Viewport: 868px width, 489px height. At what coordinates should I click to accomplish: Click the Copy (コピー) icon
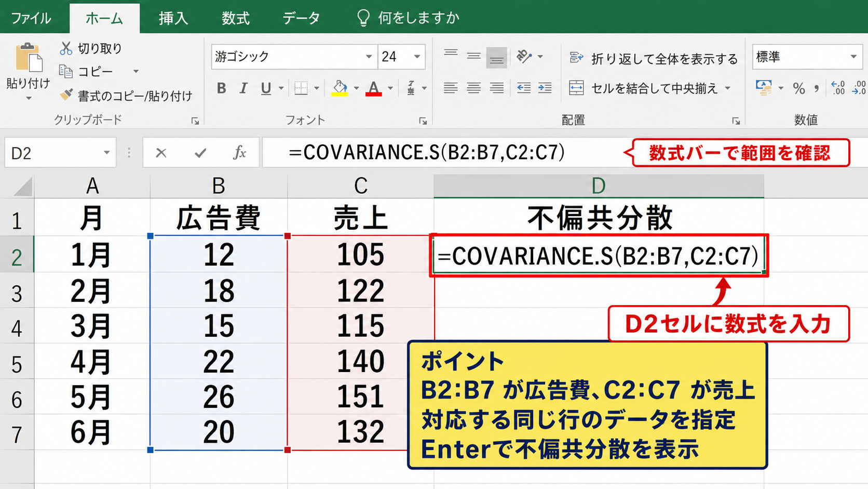(65, 71)
